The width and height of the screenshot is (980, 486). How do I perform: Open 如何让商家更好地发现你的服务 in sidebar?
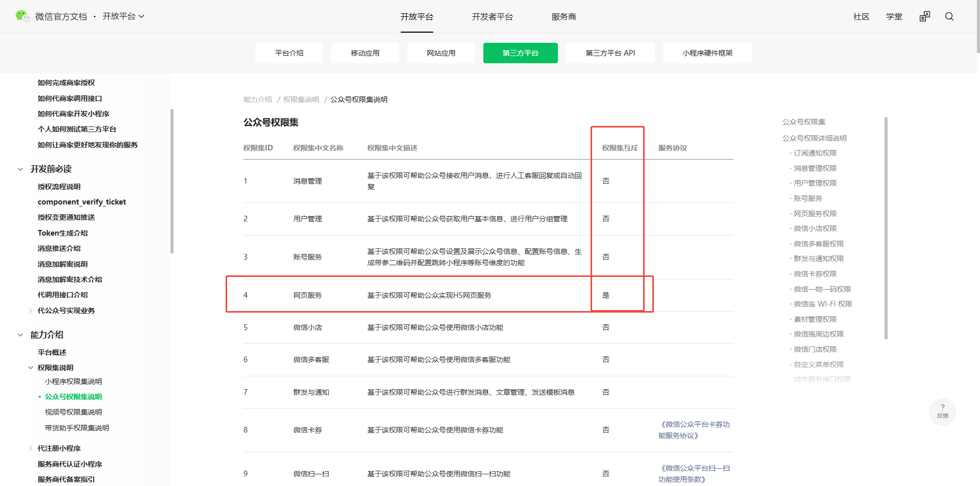(88, 145)
